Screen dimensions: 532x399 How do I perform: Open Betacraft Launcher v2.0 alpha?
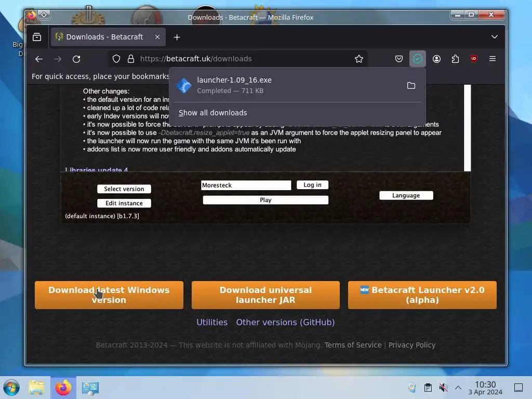[x=422, y=295]
